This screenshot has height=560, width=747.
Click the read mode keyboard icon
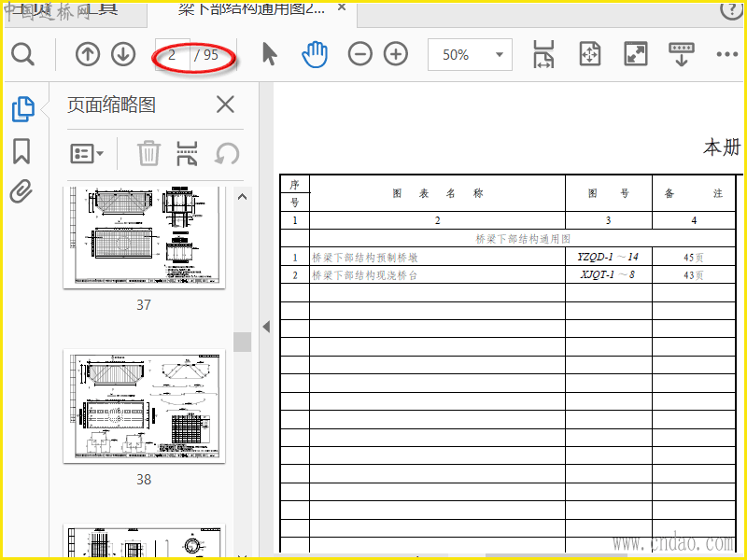click(682, 54)
